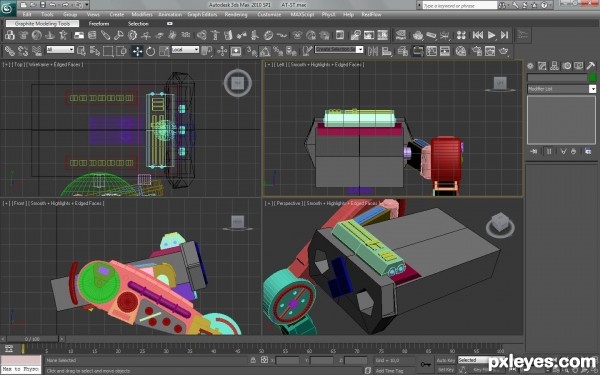Activate the Select and Scale tool
The width and height of the screenshot is (600, 375).
(164, 51)
